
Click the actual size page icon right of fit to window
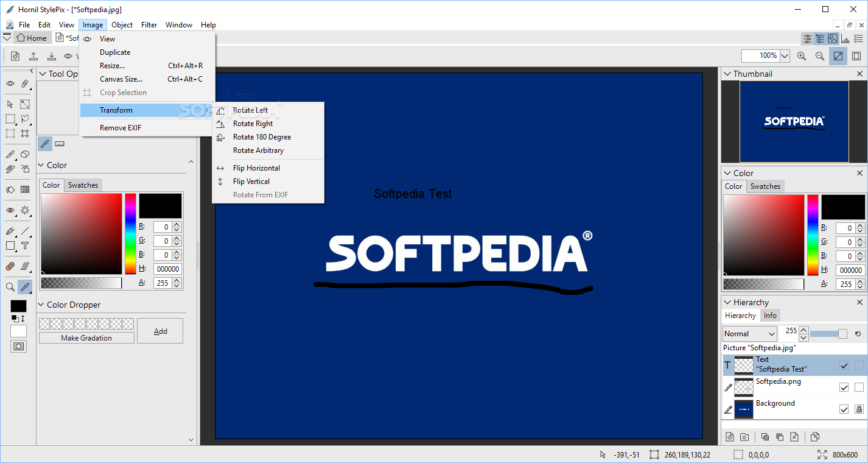coord(856,56)
